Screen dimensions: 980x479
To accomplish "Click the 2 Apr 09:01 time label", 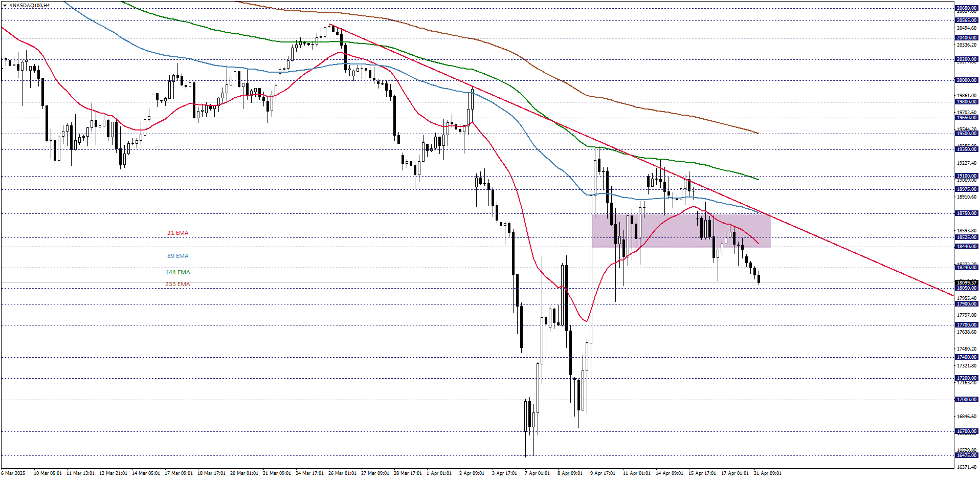I will click(x=472, y=473).
